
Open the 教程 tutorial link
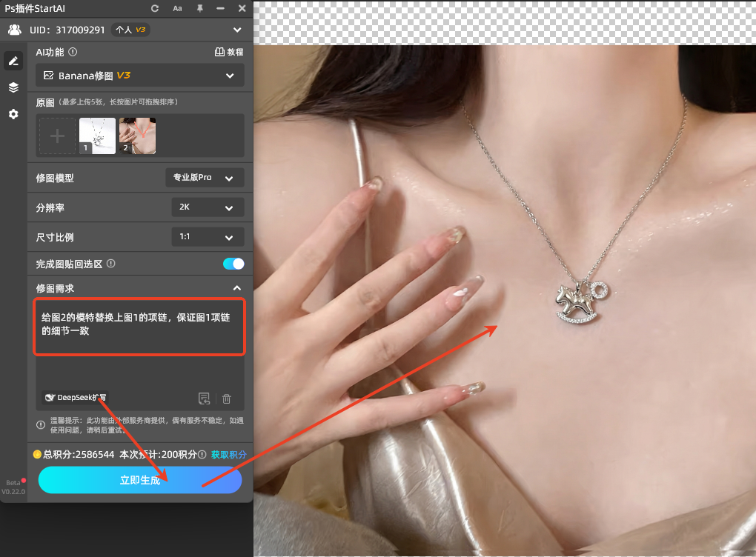click(x=229, y=53)
